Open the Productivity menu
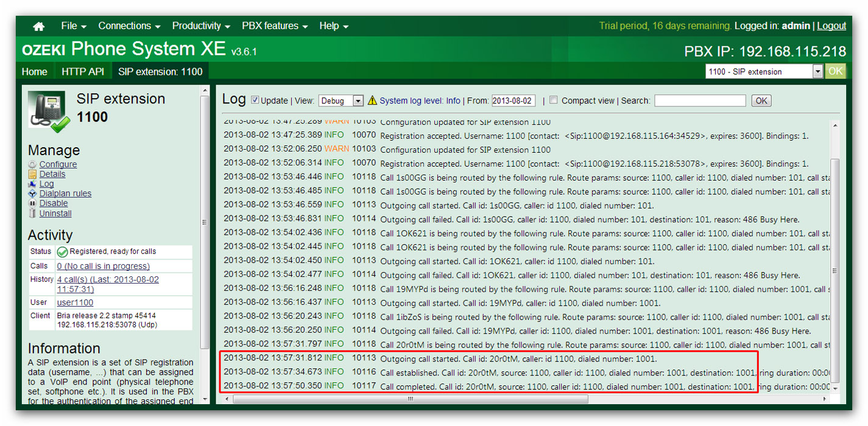Screen dimensions: 868x426 pos(201,26)
